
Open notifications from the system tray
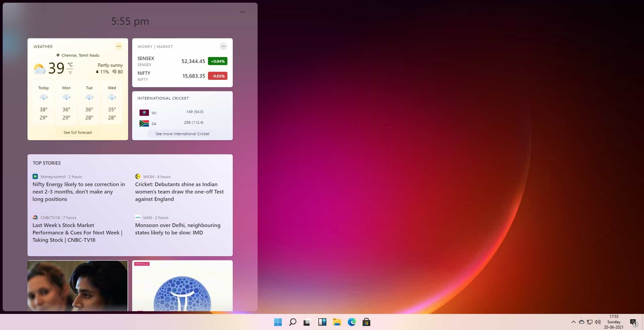coord(633,322)
